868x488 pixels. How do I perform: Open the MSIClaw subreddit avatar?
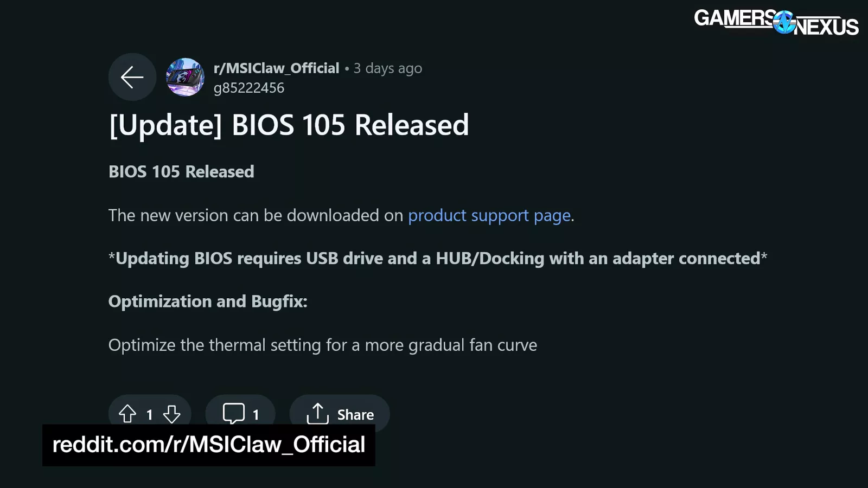pos(185,77)
